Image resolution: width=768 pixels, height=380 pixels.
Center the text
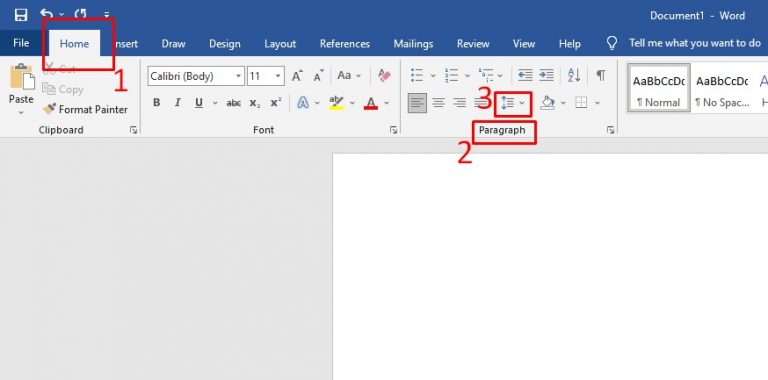[438, 103]
